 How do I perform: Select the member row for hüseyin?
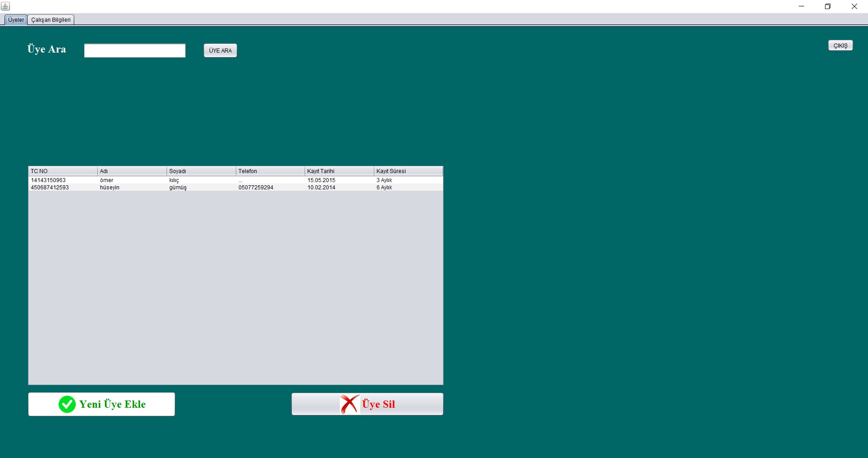coord(110,188)
